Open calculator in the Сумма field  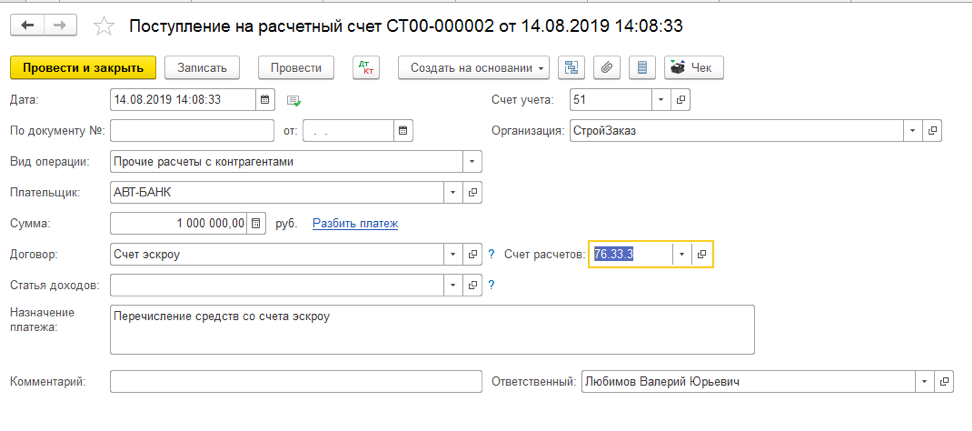point(256,223)
